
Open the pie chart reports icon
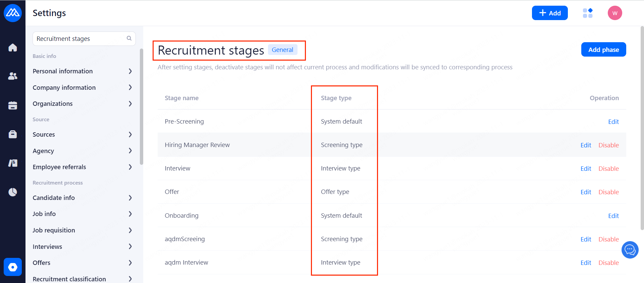pyautogui.click(x=13, y=192)
